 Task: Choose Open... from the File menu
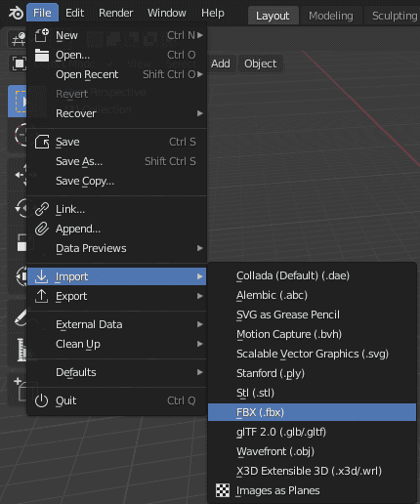[116, 55]
